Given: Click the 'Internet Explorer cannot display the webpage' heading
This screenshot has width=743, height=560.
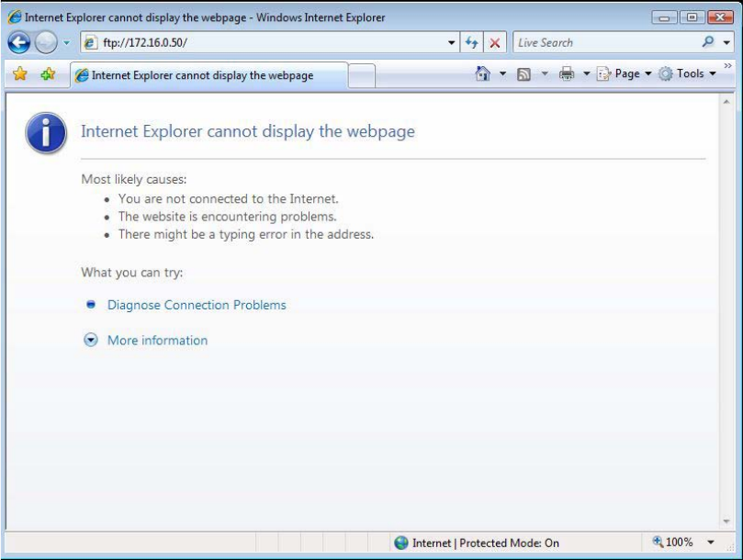Looking at the screenshot, I should [248, 131].
